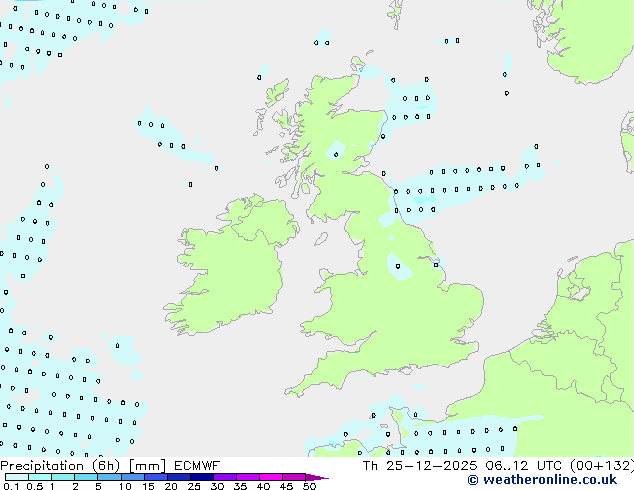Click the 'ECMWF' model label
The height and width of the screenshot is (490, 634).
pos(197,466)
